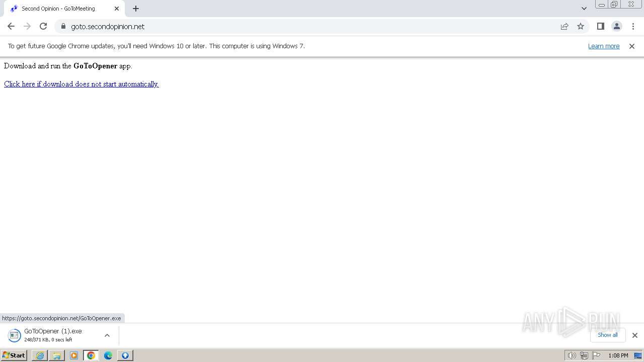Dismiss the Windows 7 update notification bar
The width and height of the screenshot is (644, 362).
click(x=632, y=46)
